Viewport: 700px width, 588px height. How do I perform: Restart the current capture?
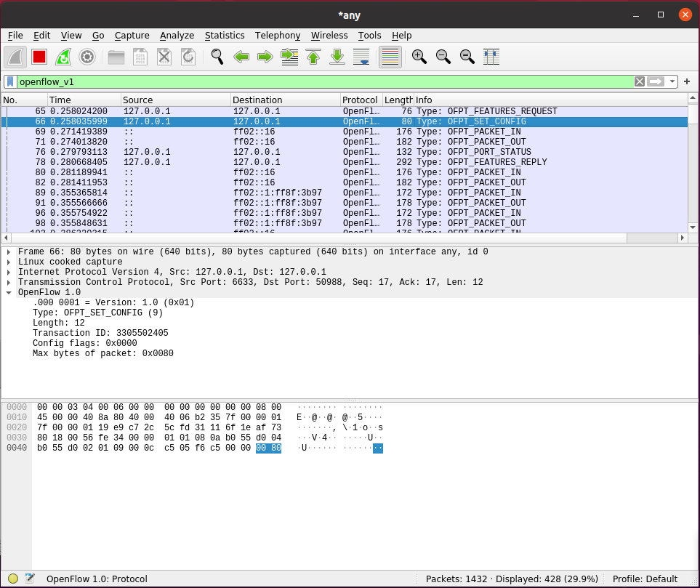tap(63, 57)
